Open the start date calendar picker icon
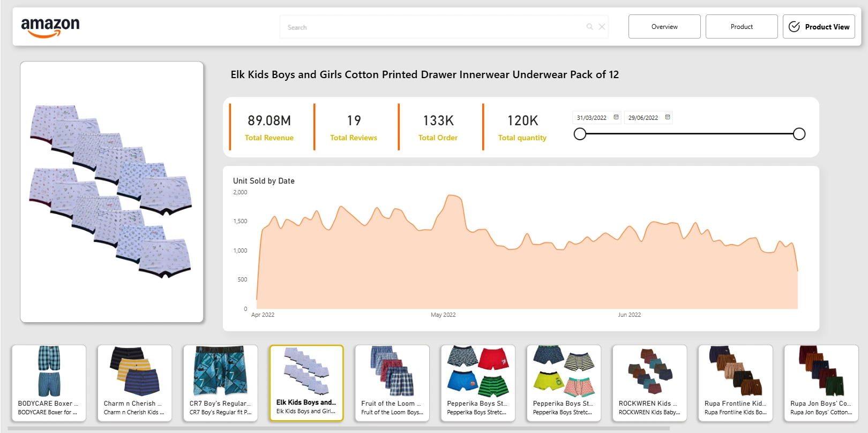Screen dimensions: 868x433 pyautogui.click(x=616, y=117)
